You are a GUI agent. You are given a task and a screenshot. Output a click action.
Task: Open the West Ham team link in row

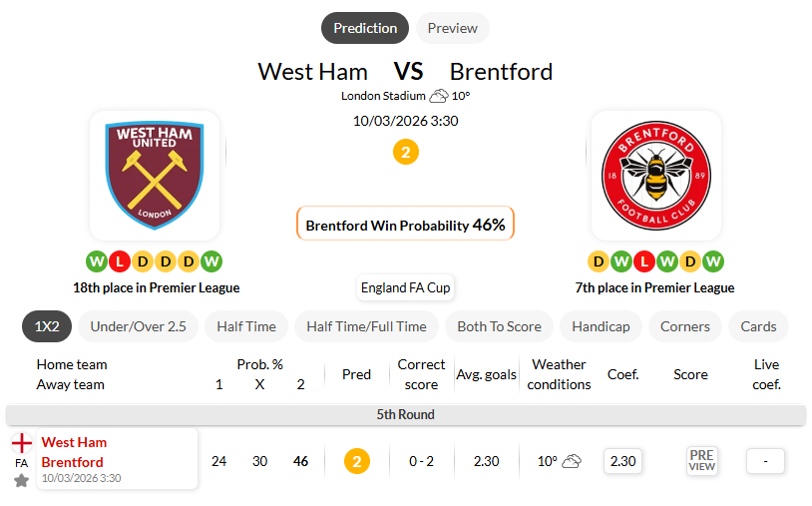tap(74, 442)
